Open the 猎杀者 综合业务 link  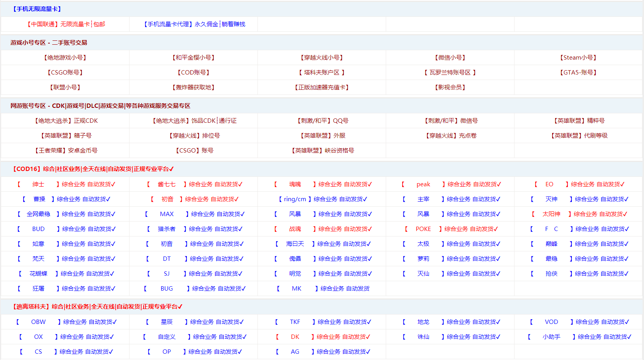point(194,229)
